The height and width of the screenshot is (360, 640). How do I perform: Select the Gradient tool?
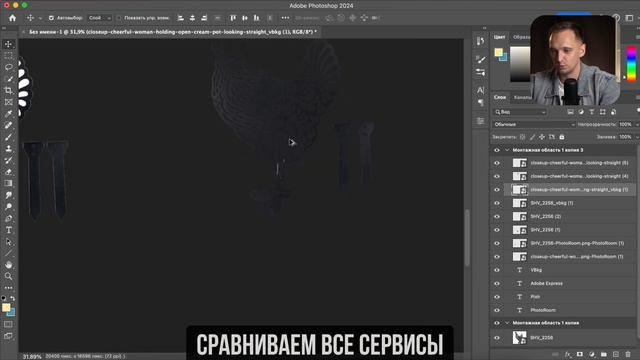(9, 183)
